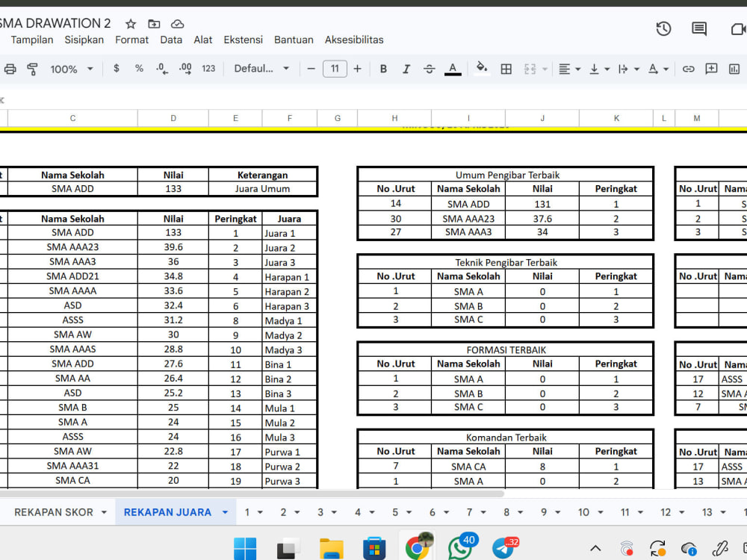The image size is (747, 560).
Task: Select the 'SMA AAA23' cell with 39.6
Action: tap(72, 247)
